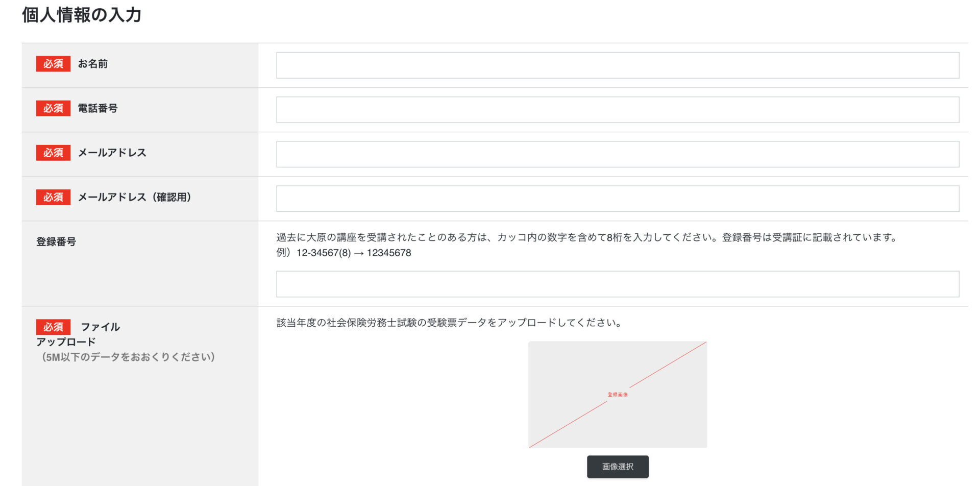The image size is (980, 486).
Task: Click the メールアドレス(確認用) input field
Action: (x=618, y=199)
